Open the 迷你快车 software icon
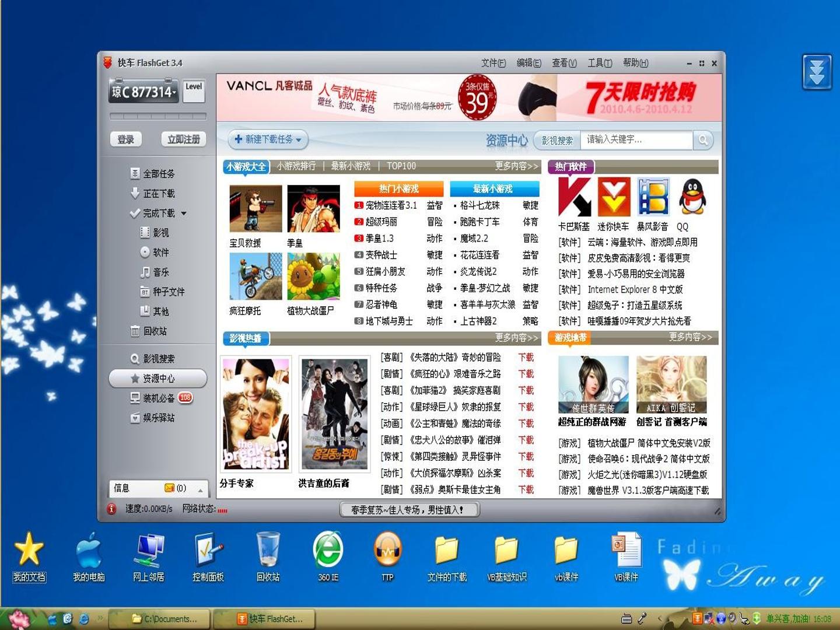Viewport: 840px width, 630px height. tap(614, 197)
